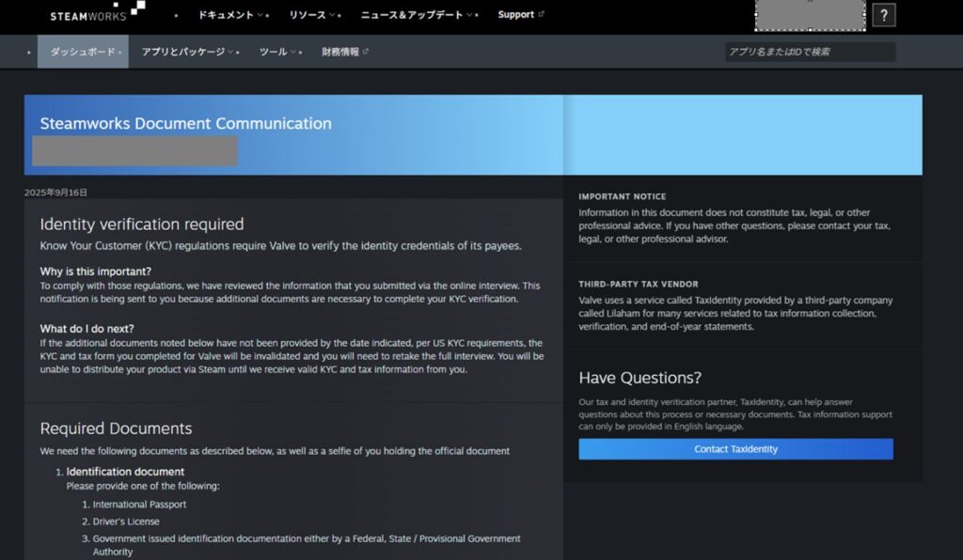Open the 財務情報 menu item

[x=340, y=52]
